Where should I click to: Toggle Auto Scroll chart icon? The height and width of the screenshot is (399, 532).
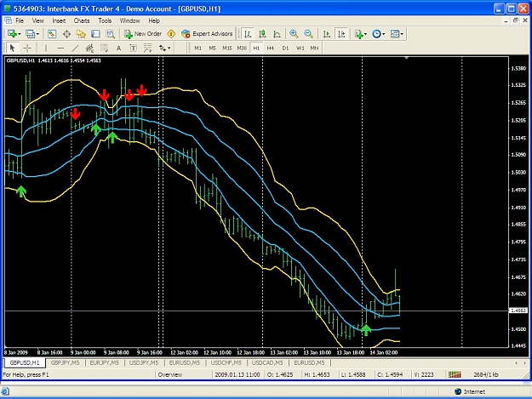327,34
